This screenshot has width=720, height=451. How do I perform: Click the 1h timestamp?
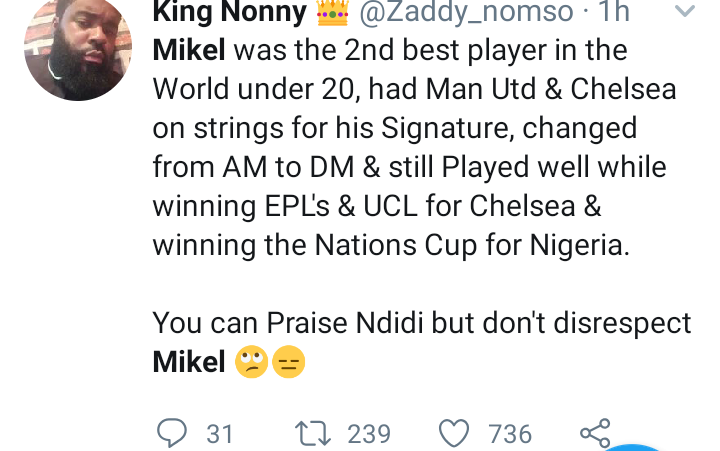613,12
